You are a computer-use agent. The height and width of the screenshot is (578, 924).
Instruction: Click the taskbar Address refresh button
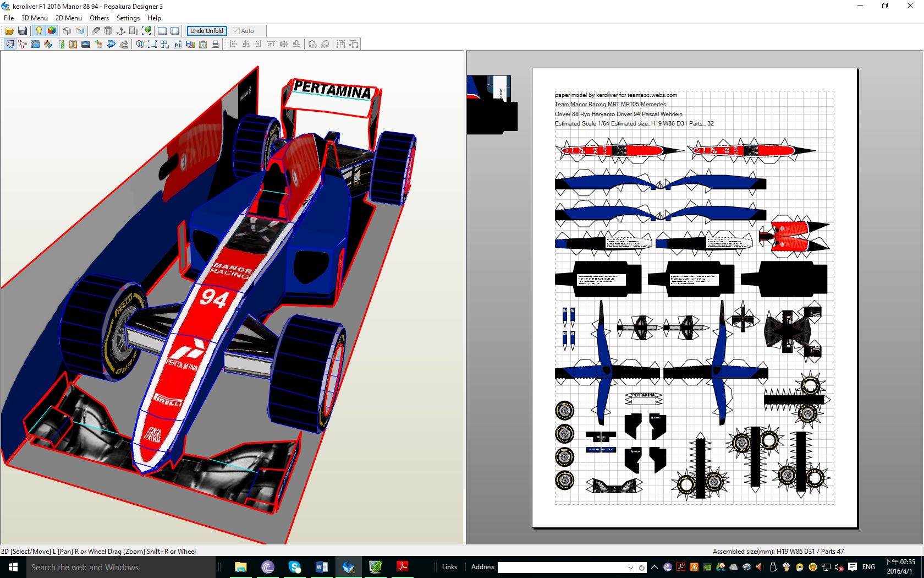point(641,568)
